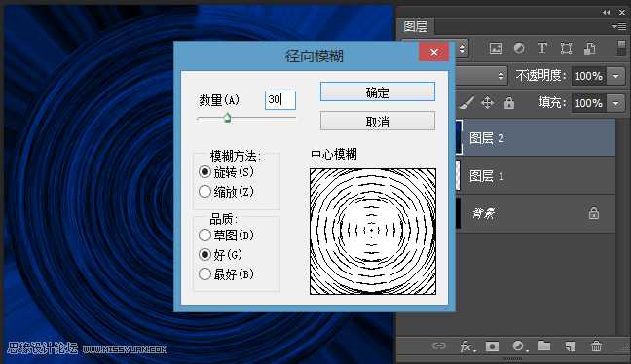Viewport: 631px width, 364px height.
Task: Open the layers panel options menu
Action: pyautogui.click(x=619, y=27)
